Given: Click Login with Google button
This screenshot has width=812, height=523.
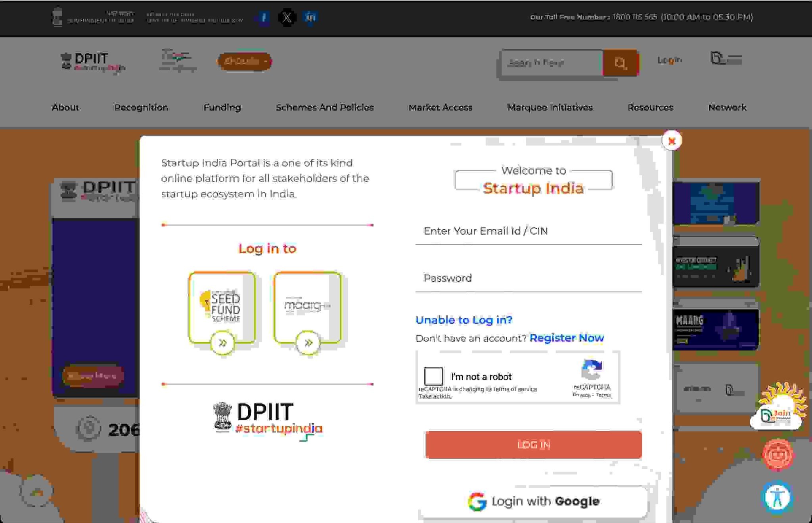Looking at the screenshot, I should pyautogui.click(x=533, y=502).
